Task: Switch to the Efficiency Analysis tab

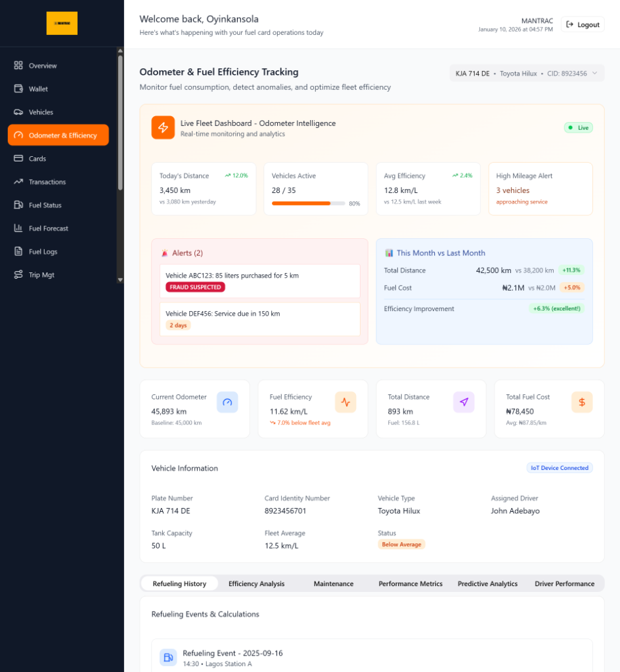Action: (256, 583)
